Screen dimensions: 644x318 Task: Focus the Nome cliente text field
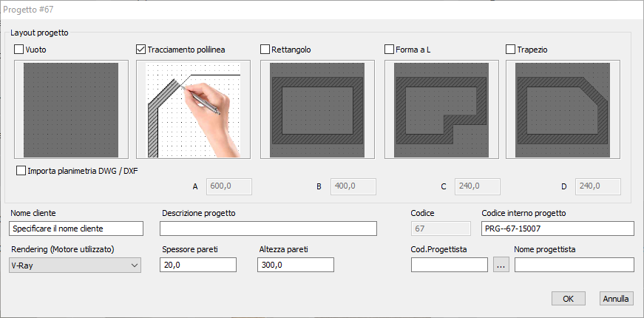click(76, 229)
